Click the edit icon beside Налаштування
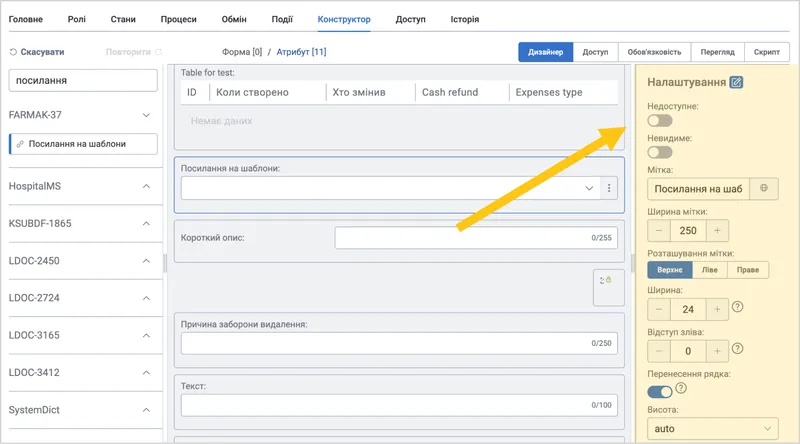800x444 pixels. [736, 82]
